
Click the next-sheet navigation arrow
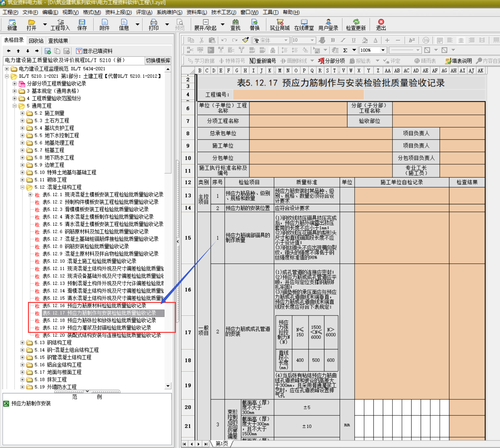coord(198,444)
